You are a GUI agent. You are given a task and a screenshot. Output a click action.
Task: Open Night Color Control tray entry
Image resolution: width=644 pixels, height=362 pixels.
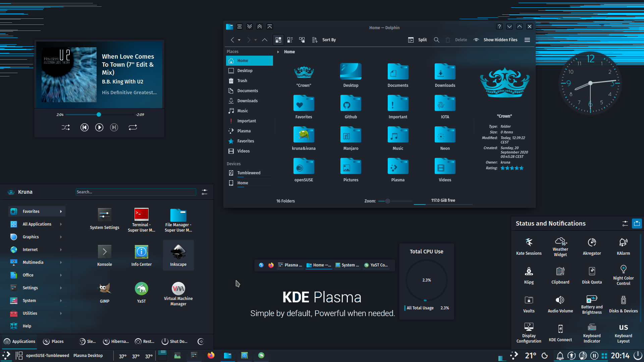(624, 275)
